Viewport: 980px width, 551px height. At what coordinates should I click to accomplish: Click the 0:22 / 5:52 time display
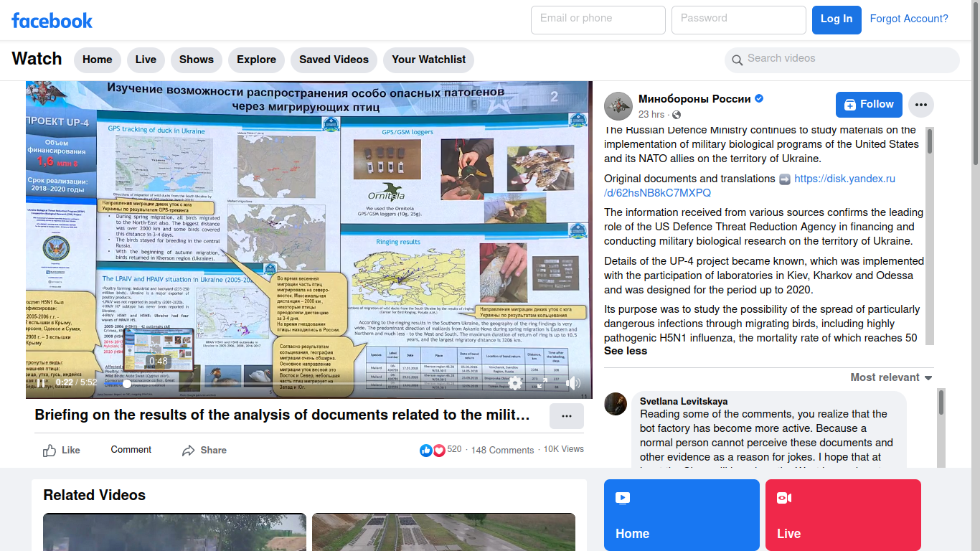coord(76,382)
